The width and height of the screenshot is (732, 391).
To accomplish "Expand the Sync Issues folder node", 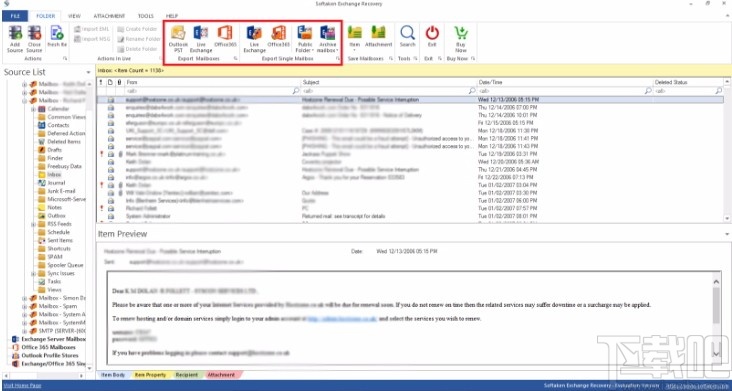I will 34,274.
